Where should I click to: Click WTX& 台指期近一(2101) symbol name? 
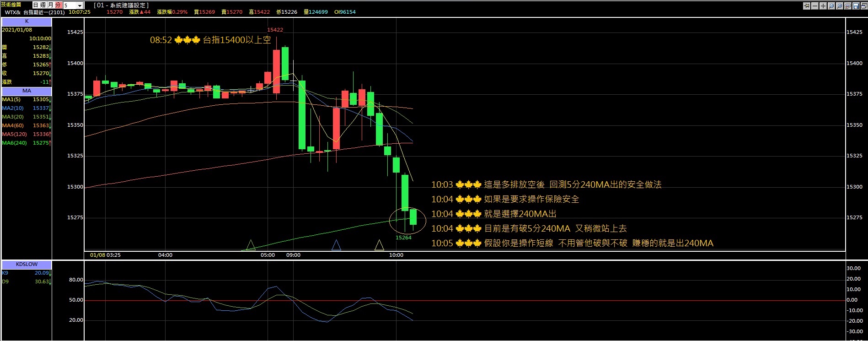[x=35, y=12]
